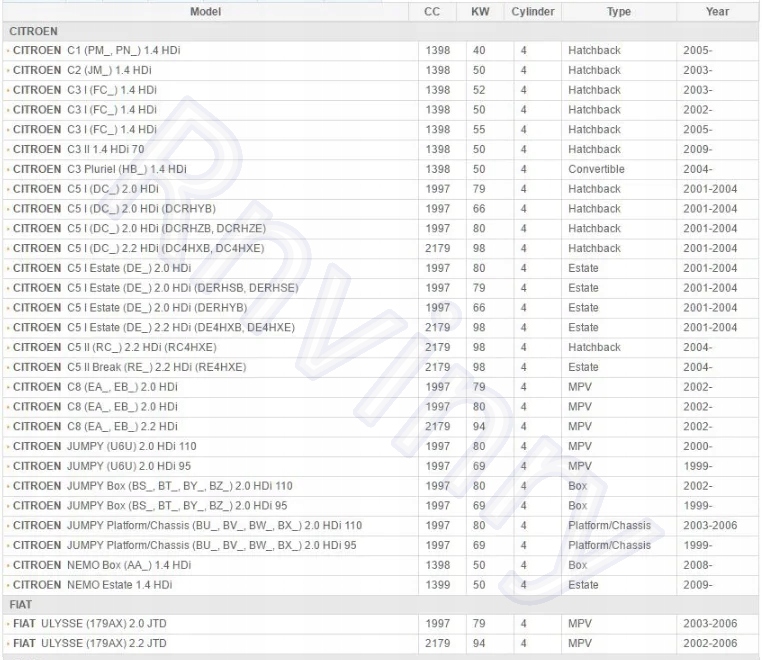Image resolution: width=762 pixels, height=660 pixels.
Task: Open CITROEN C3 II 1.4 HDi 70
Action: [x=79, y=150]
